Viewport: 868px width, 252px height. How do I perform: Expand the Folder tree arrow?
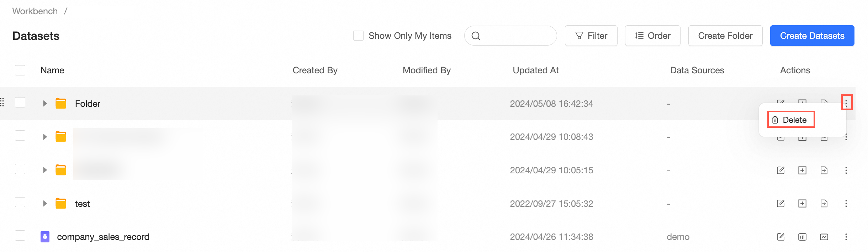45,104
